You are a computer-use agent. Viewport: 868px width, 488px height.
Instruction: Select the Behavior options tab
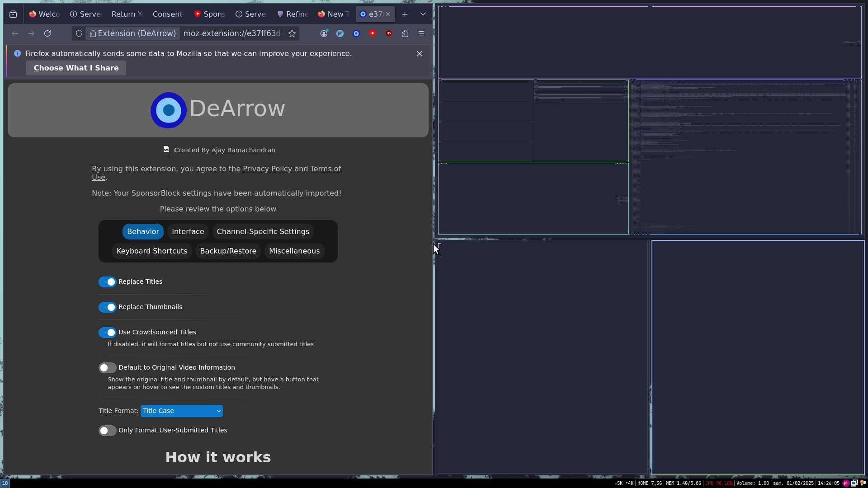143,231
